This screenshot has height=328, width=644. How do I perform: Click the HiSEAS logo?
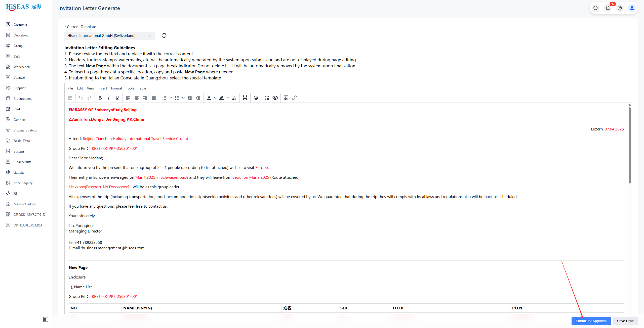[x=23, y=7]
